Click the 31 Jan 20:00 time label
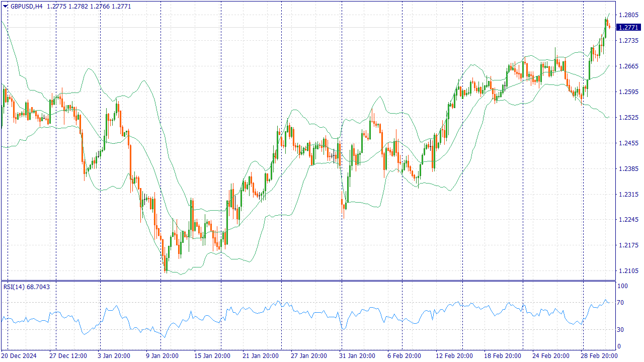Screen dimensions: 644x362 [x=357, y=356]
